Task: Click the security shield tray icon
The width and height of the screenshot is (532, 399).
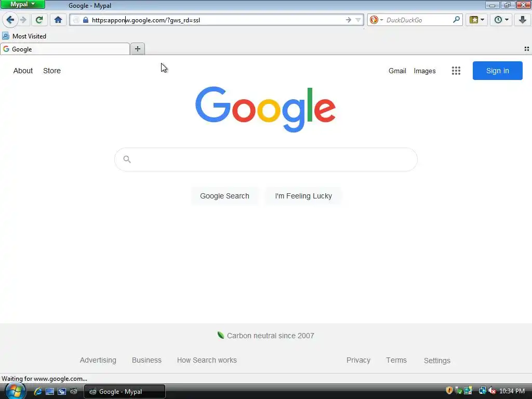Action: click(449, 391)
